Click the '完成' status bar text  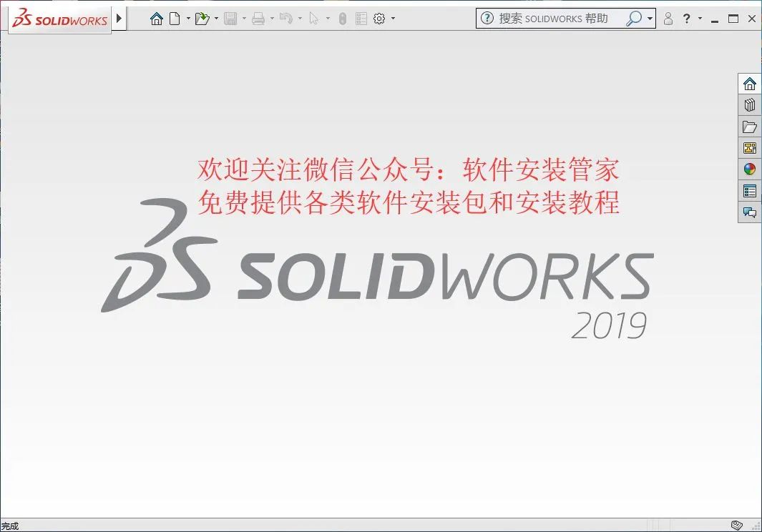click(10, 526)
